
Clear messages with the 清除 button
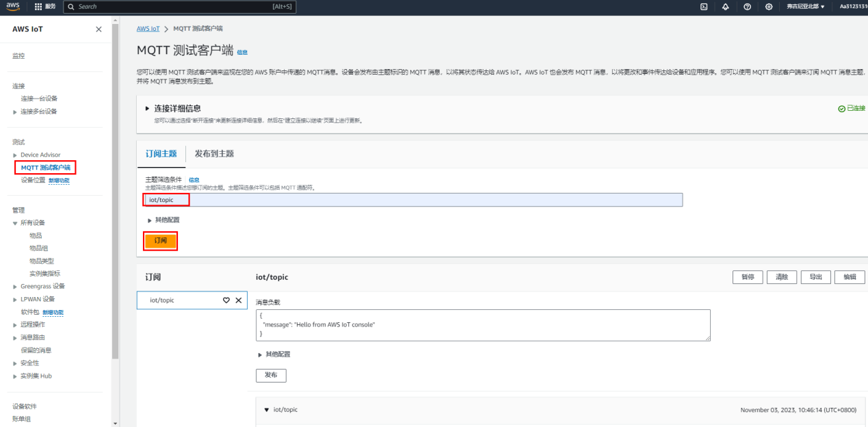click(x=782, y=277)
